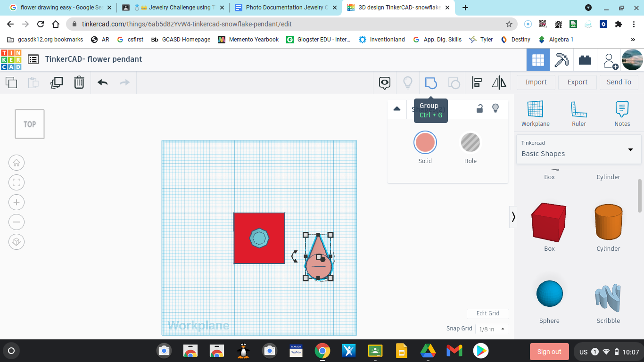
Task: Choose the Hole striped swatch
Action: (x=471, y=142)
